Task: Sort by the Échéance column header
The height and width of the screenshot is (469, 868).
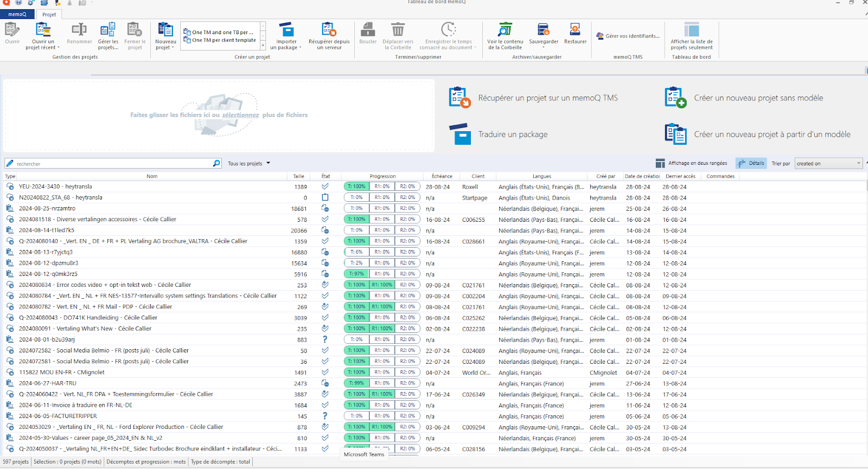Action: pyautogui.click(x=442, y=176)
